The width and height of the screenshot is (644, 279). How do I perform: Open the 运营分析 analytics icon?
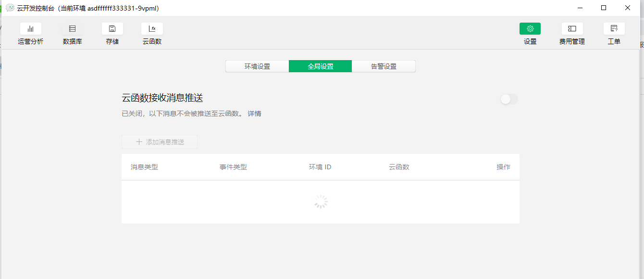pos(31,29)
